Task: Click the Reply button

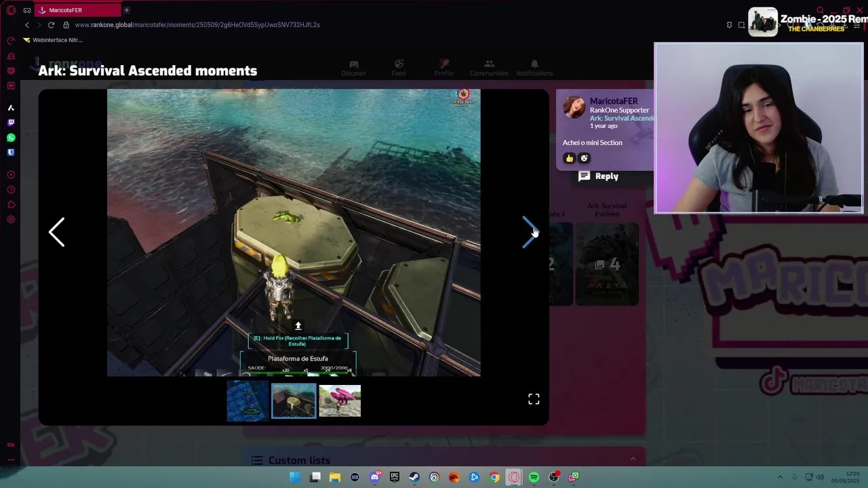Action: pos(599,176)
